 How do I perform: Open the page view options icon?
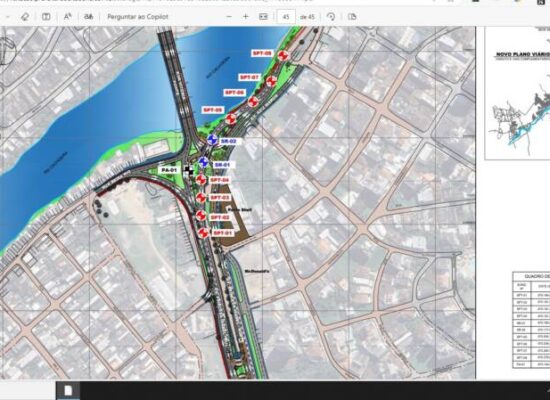(x=352, y=16)
